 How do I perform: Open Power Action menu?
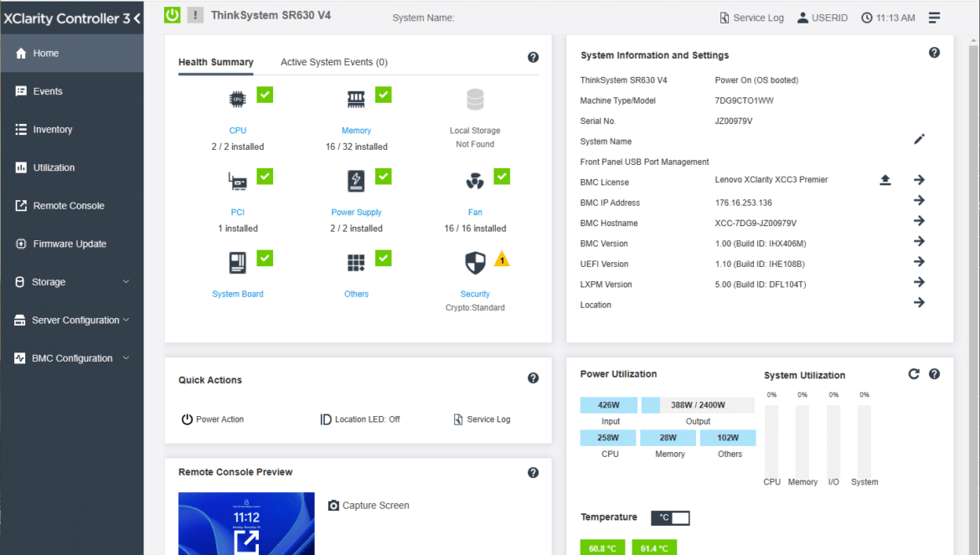pos(213,419)
